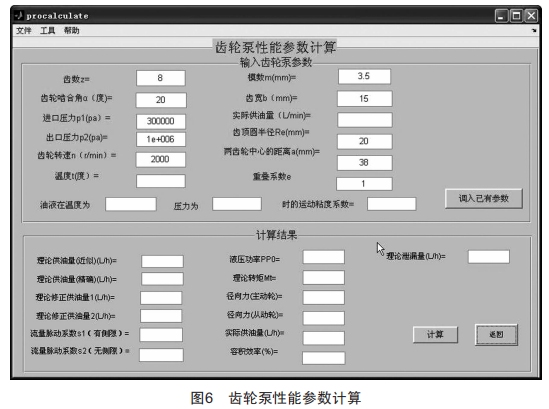Click the 计算 button
549x409 pixels.
pyautogui.click(x=435, y=334)
